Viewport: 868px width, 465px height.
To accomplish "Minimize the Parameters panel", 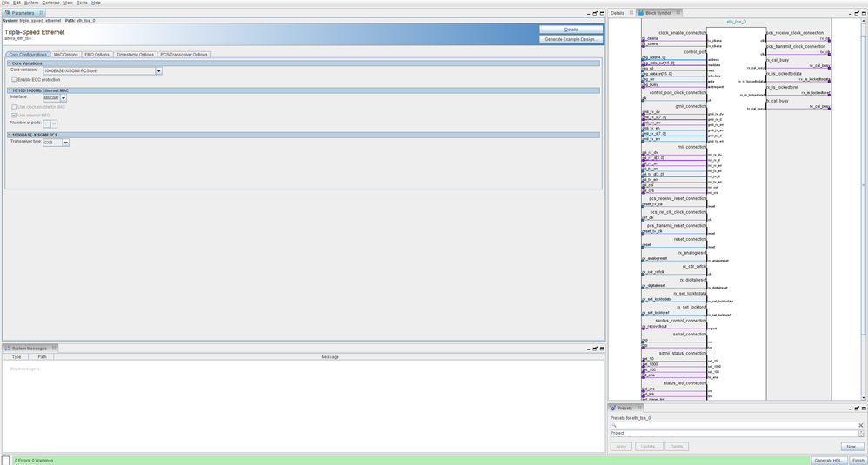I will (x=589, y=13).
